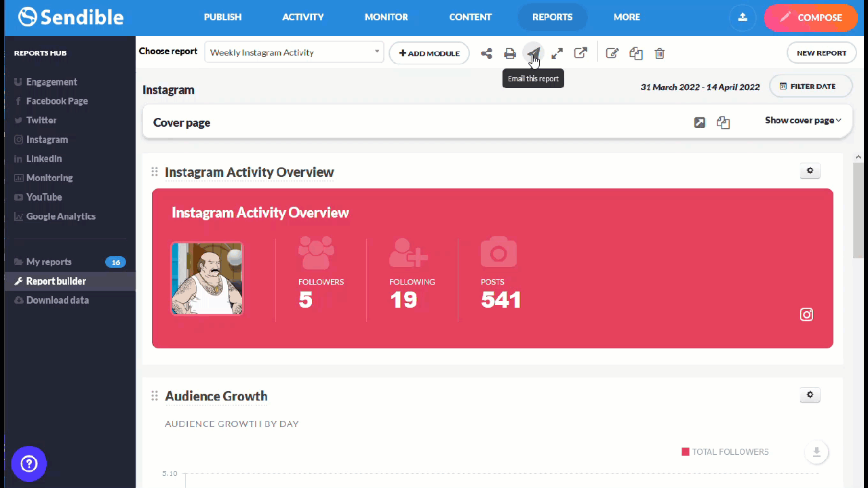The image size is (868, 488).
Task: Rename the current report
Action: point(612,53)
